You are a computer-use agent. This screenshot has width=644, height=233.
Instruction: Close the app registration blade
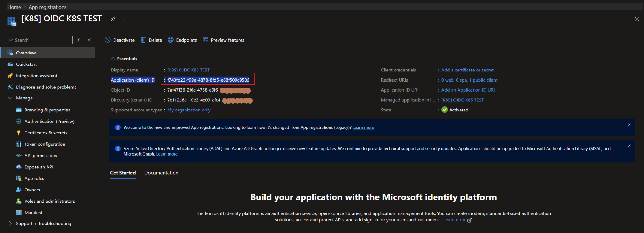coord(637,19)
